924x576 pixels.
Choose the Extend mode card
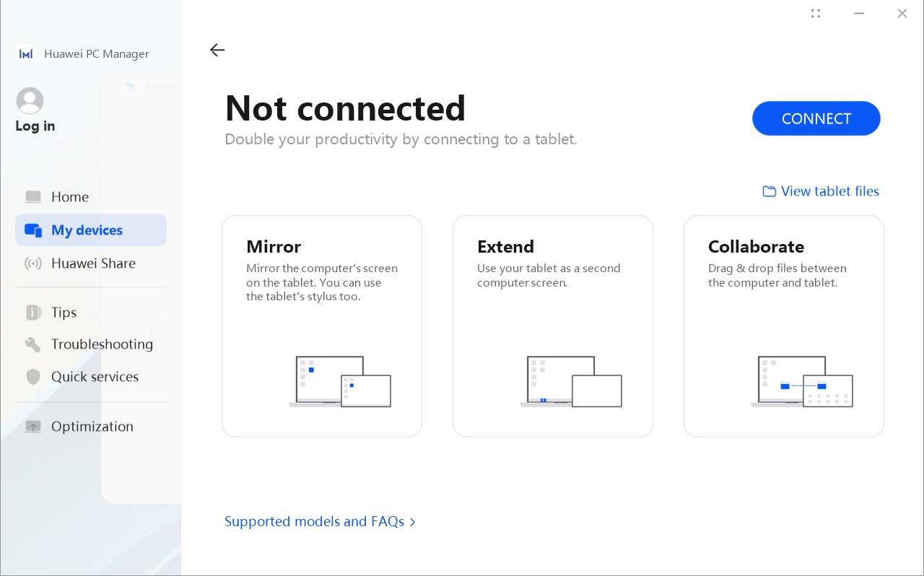click(x=553, y=326)
